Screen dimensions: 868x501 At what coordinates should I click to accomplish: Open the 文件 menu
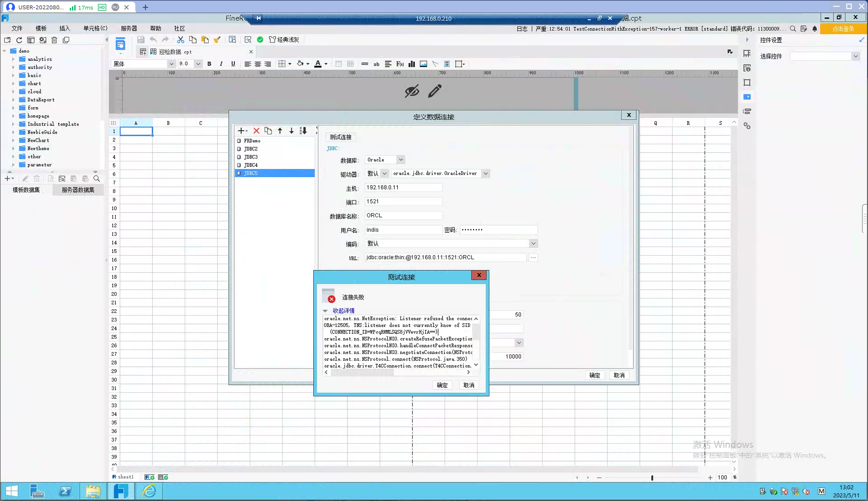17,29
